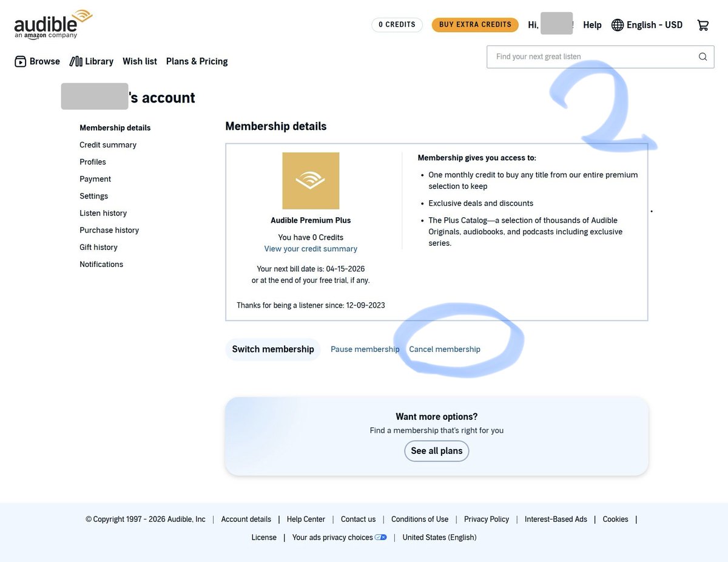Click See all plans button
Viewport: 728px width, 562px height.
pyautogui.click(x=437, y=451)
